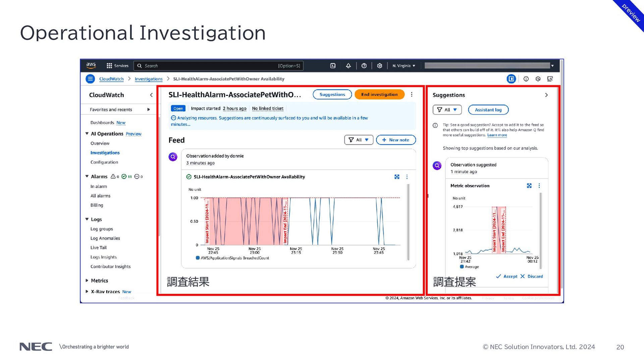Open the hexagon settings icon in header
The height and width of the screenshot is (362, 644).
pos(538,79)
